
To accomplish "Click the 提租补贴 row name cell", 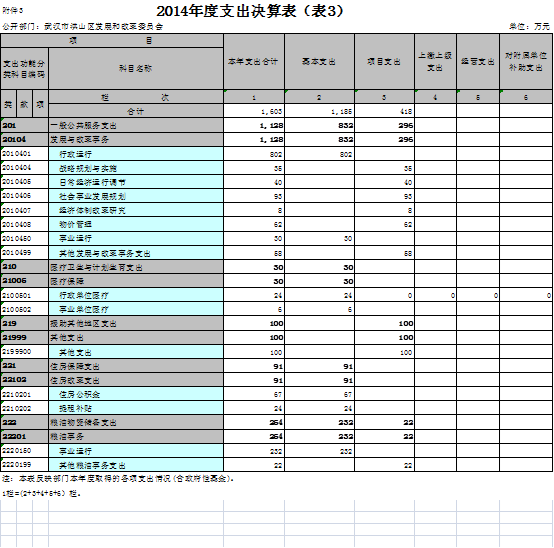I will click(x=136, y=408).
